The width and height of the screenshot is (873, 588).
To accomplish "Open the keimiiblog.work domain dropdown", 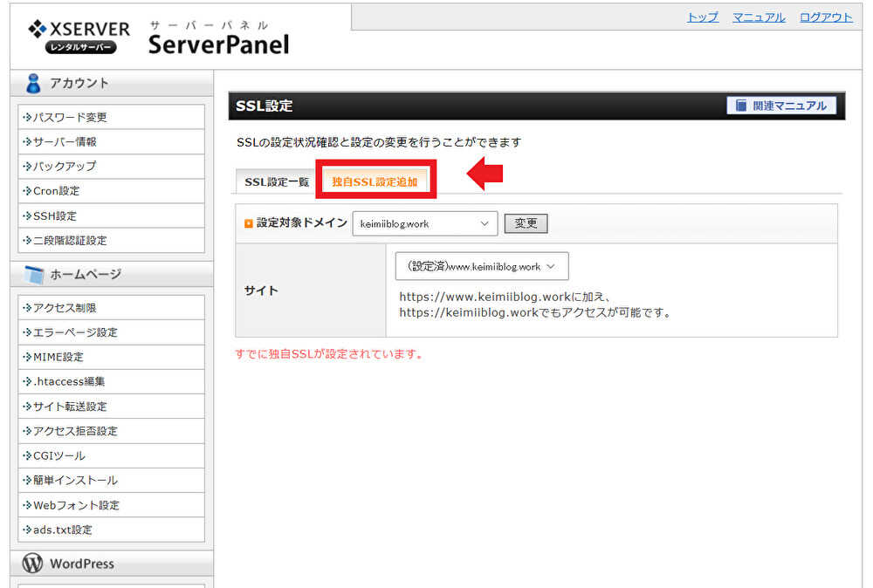I will point(424,223).
